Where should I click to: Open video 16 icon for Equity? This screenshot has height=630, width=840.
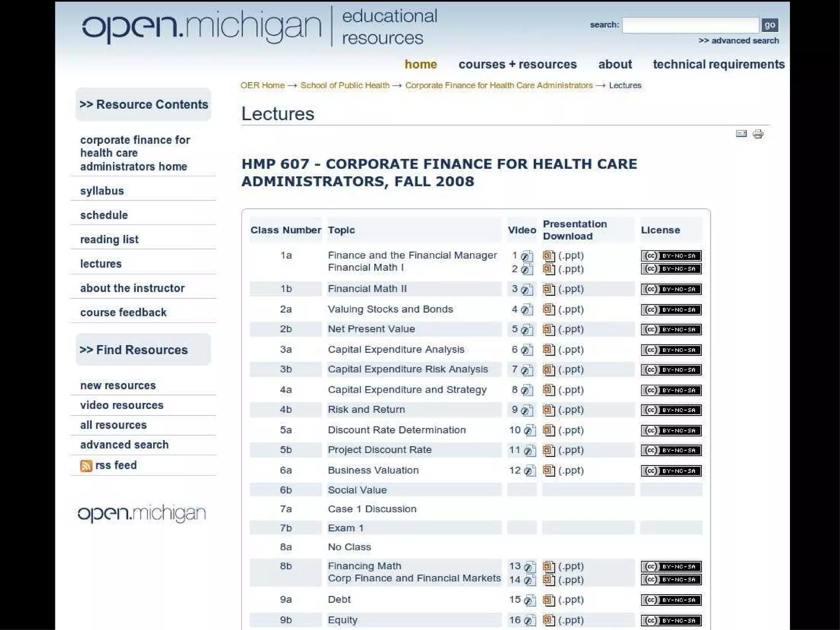[x=530, y=621]
